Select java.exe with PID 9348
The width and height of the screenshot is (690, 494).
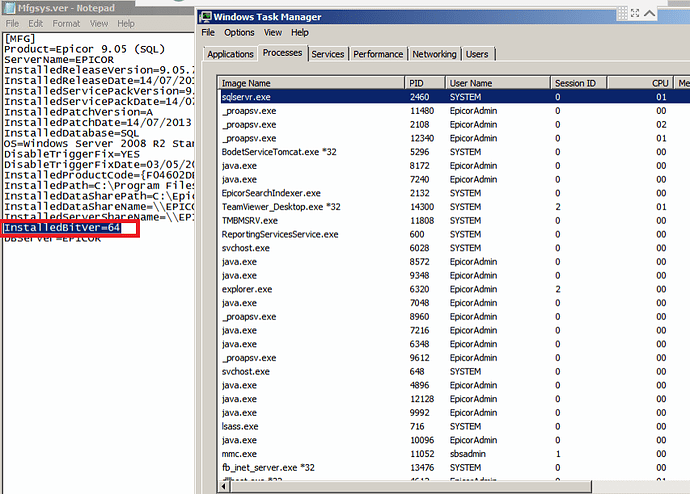pyautogui.click(x=455, y=275)
